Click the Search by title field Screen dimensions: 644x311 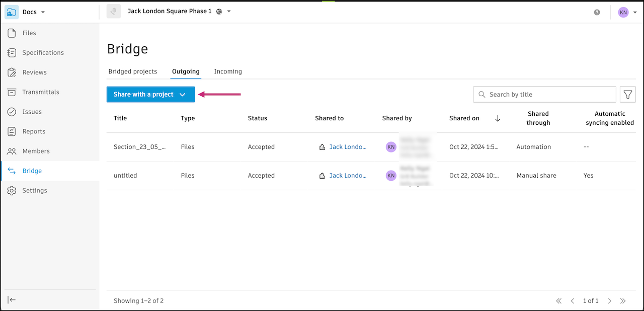click(x=548, y=94)
